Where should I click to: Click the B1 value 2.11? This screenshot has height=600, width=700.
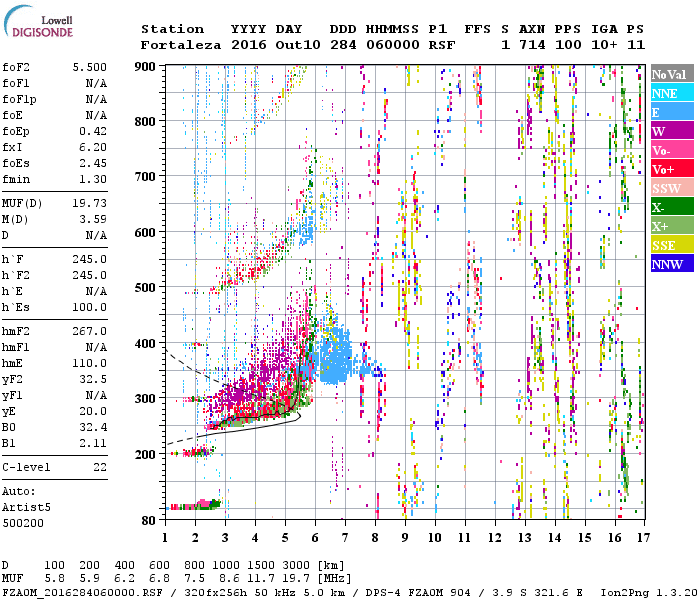(x=93, y=444)
